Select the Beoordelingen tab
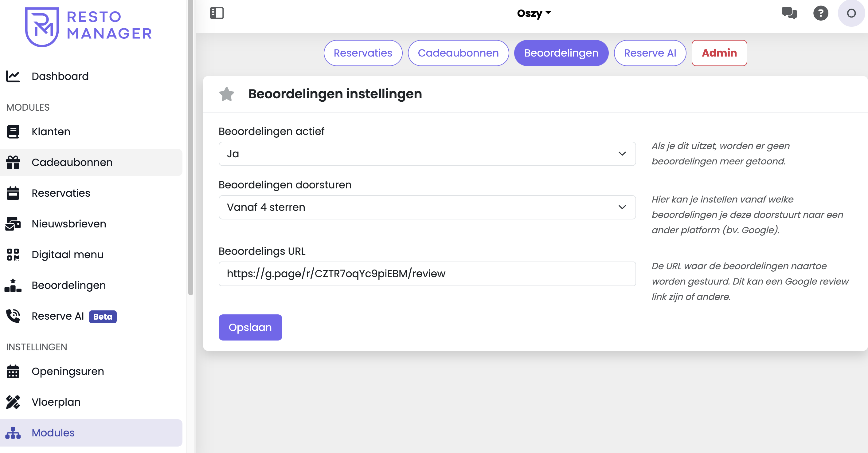 point(561,53)
